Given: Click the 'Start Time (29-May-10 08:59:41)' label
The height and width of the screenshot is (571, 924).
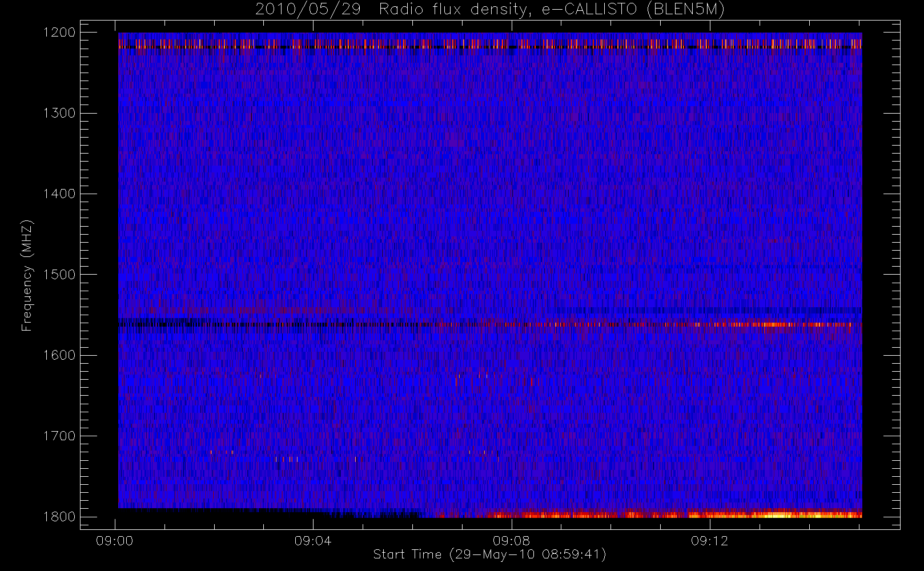Looking at the screenshot, I should tap(489, 554).
